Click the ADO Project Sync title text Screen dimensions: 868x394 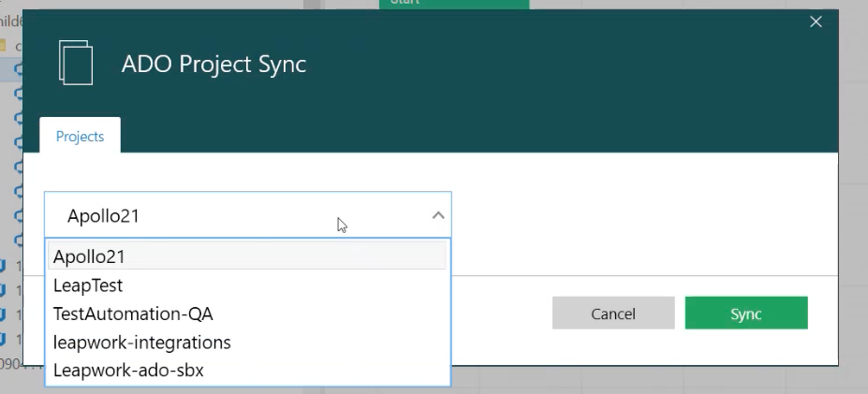coord(213,64)
